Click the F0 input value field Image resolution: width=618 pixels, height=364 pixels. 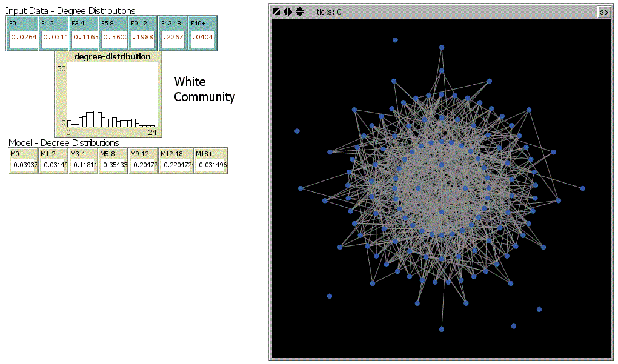(23, 38)
